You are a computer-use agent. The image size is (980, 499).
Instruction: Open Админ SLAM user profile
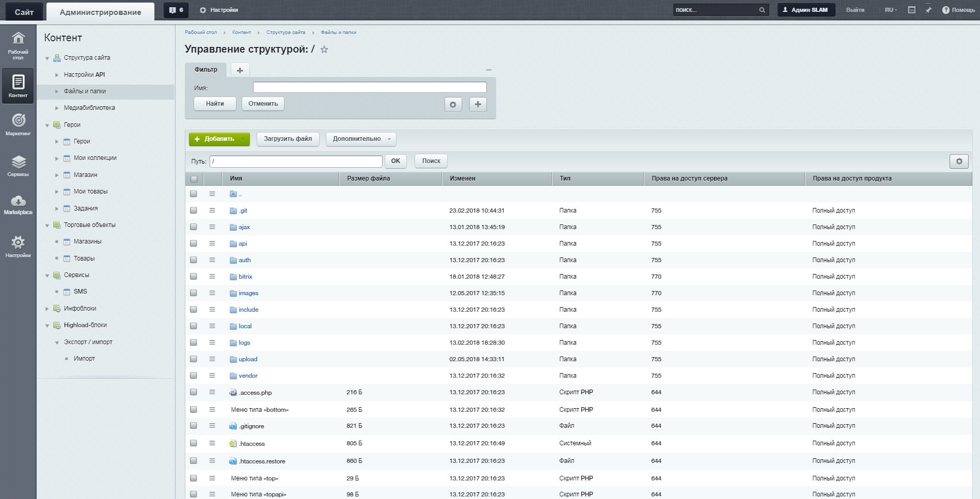pos(806,10)
